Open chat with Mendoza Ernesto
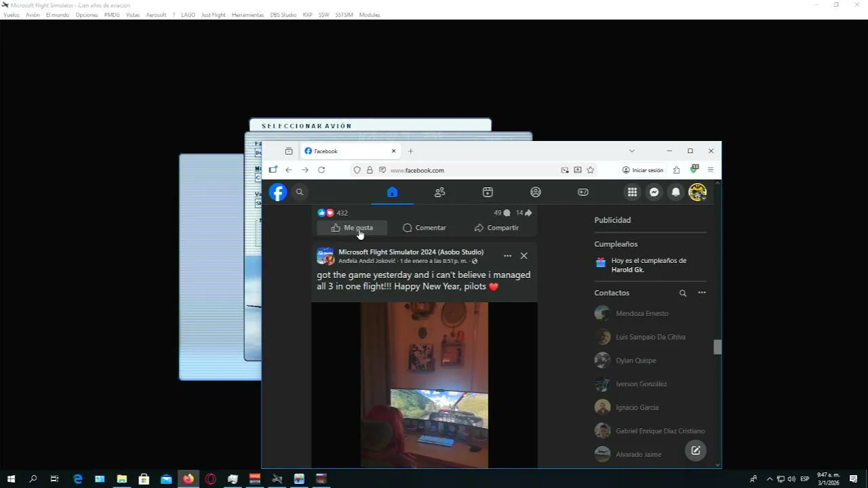 [x=650, y=313]
